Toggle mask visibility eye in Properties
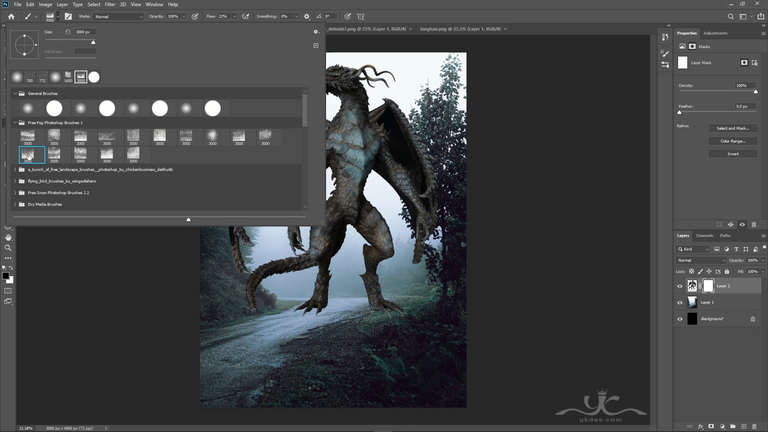This screenshot has height=432, width=768. 742,224
